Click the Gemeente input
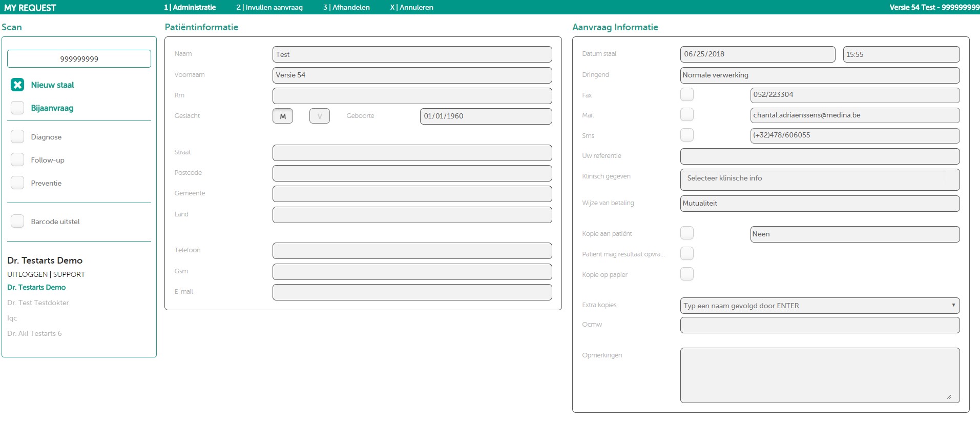Screen dimensions: 980x421 [x=412, y=194]
